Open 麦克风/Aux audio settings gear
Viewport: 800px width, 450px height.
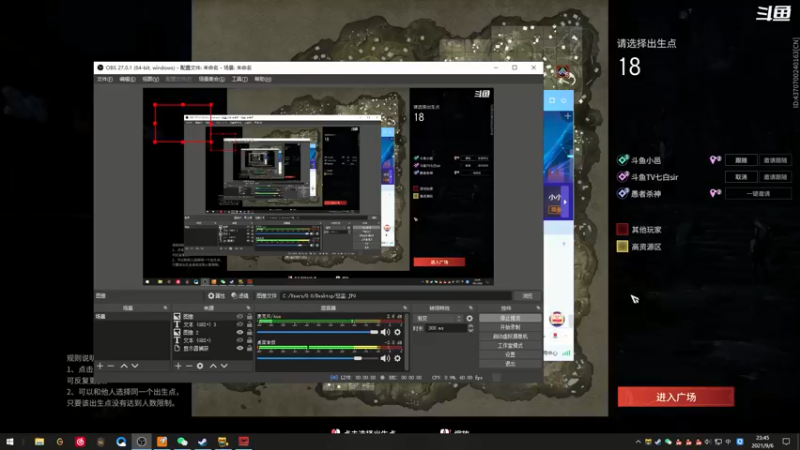pyautogui.click(x=397, y=332)
